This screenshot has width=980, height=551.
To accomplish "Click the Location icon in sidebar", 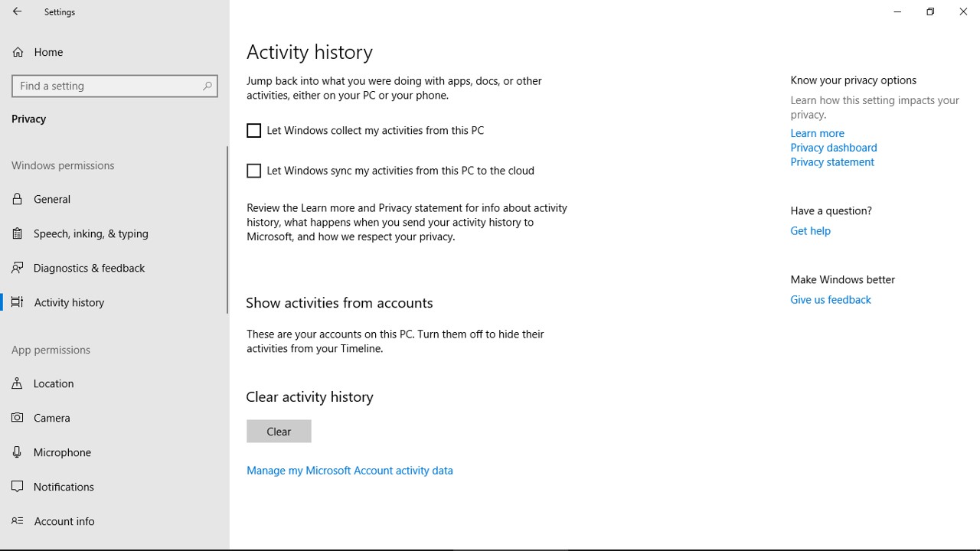I will point(18,383).
